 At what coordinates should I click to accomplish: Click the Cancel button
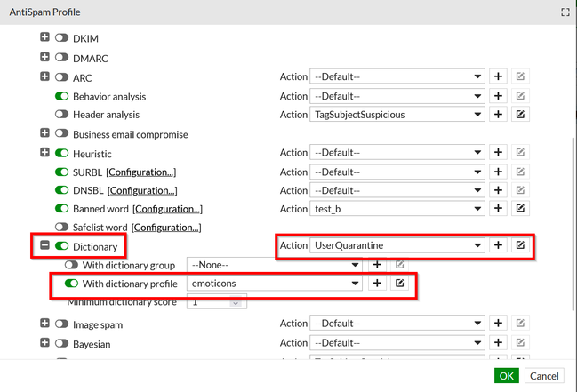(x=544, y=376)
